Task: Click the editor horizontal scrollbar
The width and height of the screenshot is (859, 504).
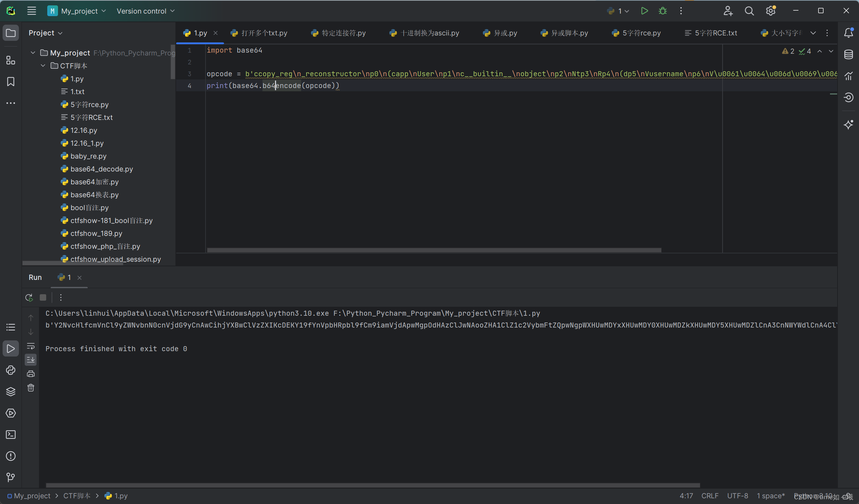Action: click(x=434, y=250)
